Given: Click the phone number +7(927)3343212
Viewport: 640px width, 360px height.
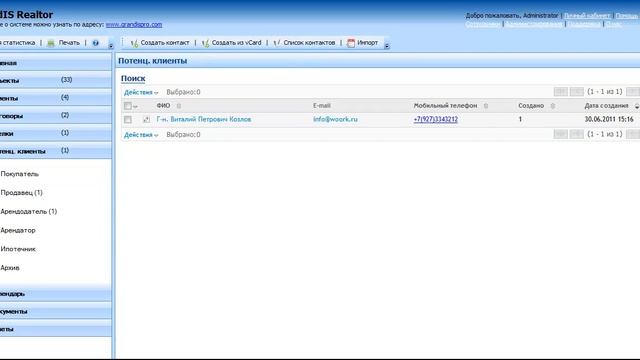Looking at the screenshot, I should point(436,119).
